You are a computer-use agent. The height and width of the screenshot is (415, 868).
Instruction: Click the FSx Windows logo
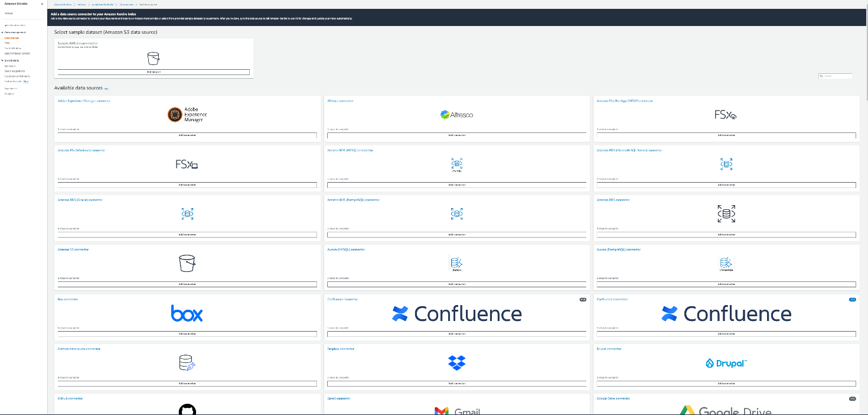coord(187,165)
